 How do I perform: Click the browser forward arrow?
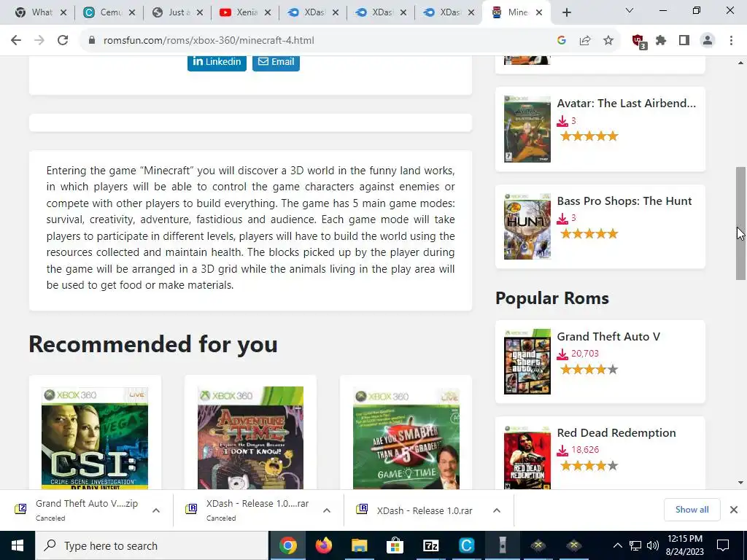pyautogui.click(x=39, y=41)
